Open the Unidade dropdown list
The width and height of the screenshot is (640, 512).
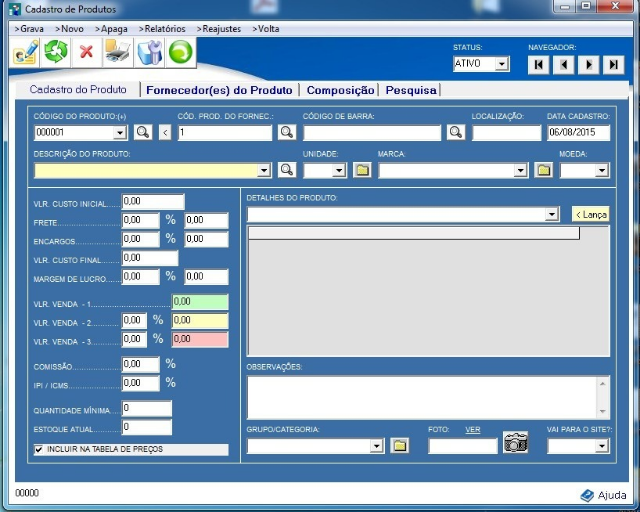339,170
